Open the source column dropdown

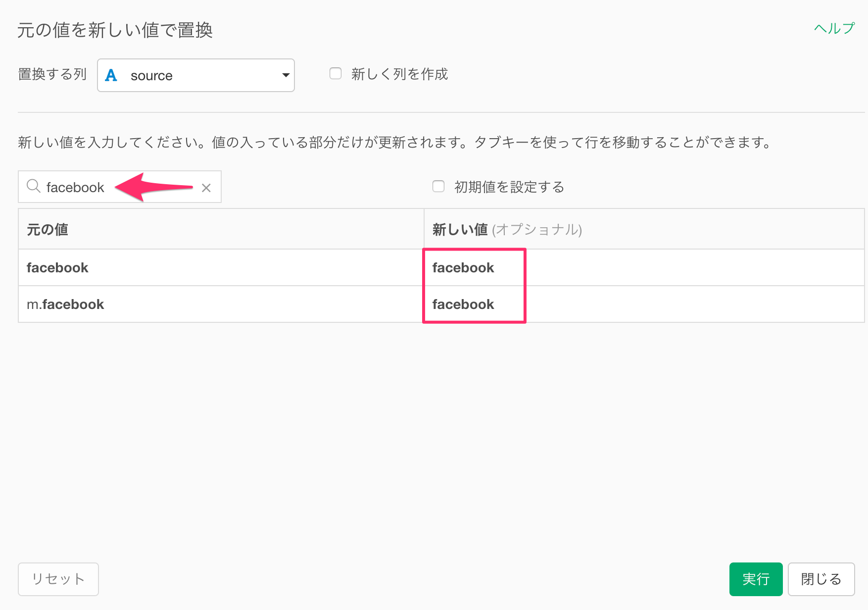(x=196, y=75)
